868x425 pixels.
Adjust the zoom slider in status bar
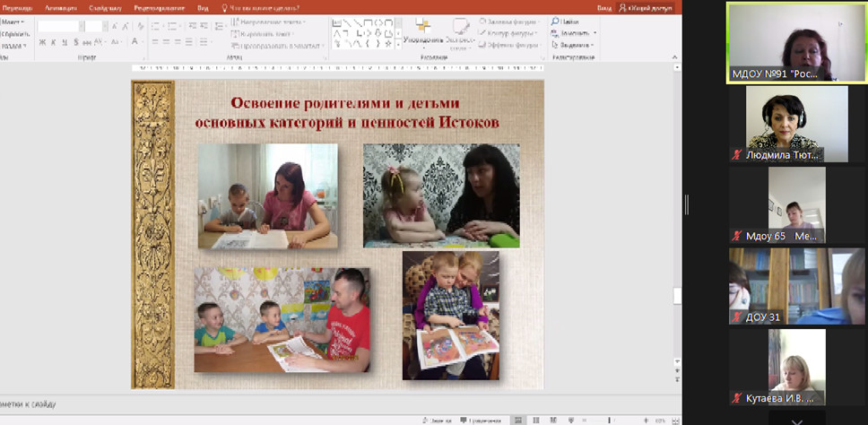[610, 420]
